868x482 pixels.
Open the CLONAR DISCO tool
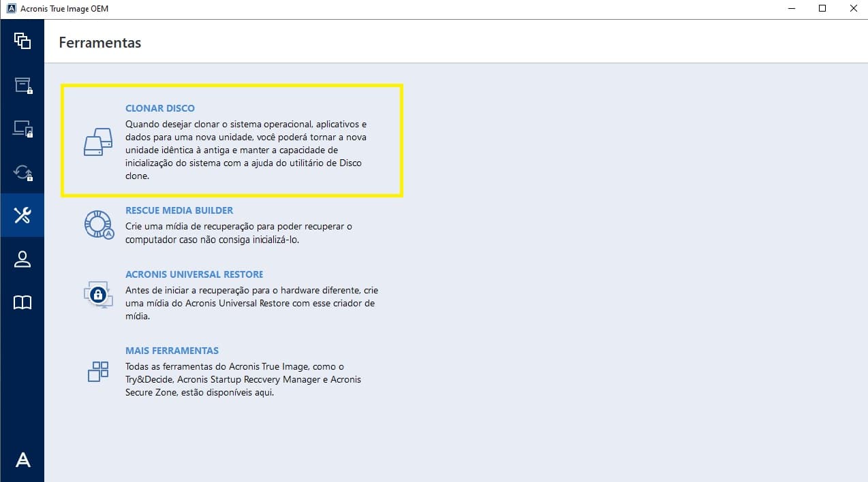160,108
